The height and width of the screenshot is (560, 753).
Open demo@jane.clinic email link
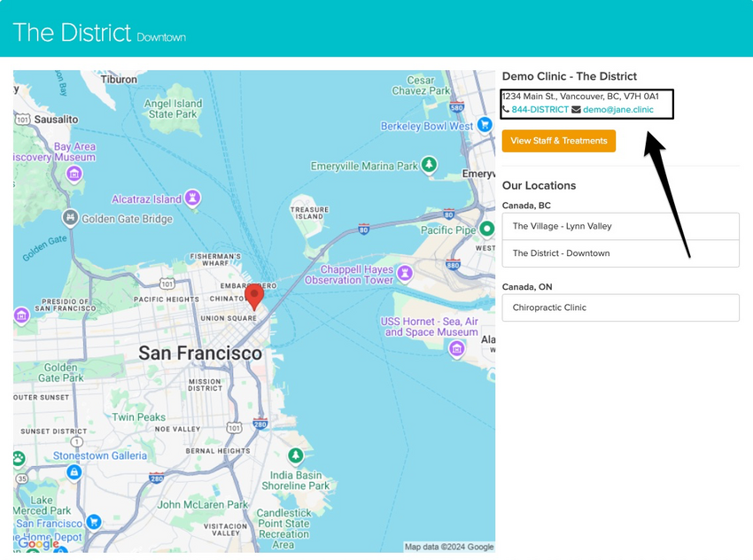point(618,110)
